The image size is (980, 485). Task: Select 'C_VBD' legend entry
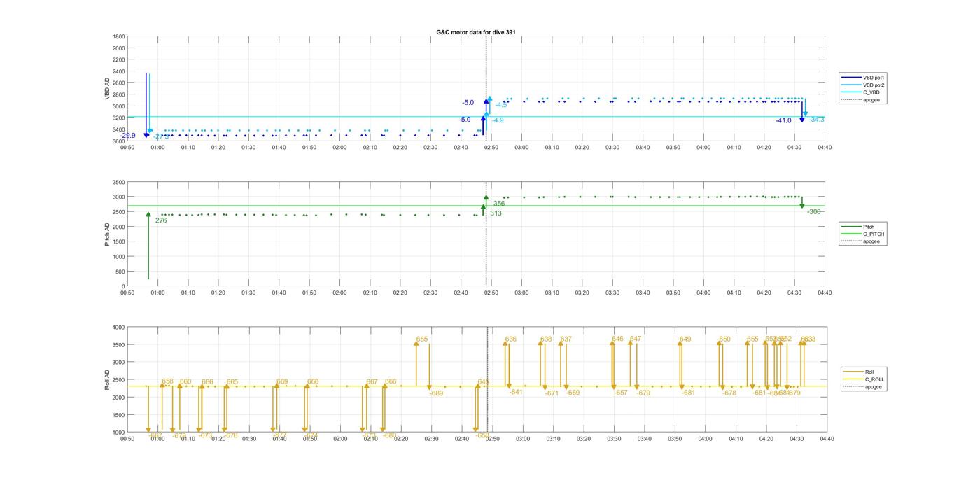[x=862, y=92]
